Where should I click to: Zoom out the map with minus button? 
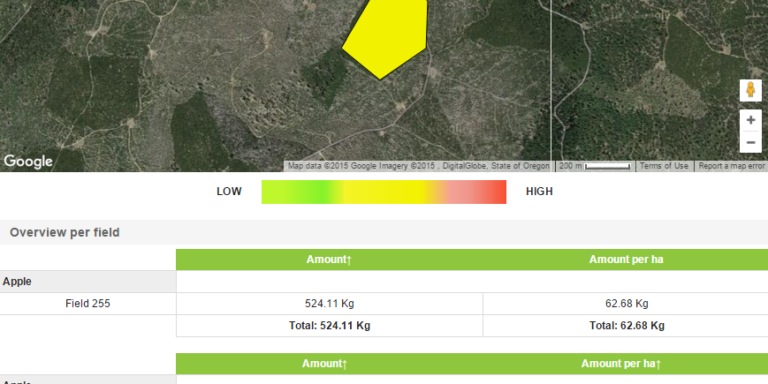(750, 142)
